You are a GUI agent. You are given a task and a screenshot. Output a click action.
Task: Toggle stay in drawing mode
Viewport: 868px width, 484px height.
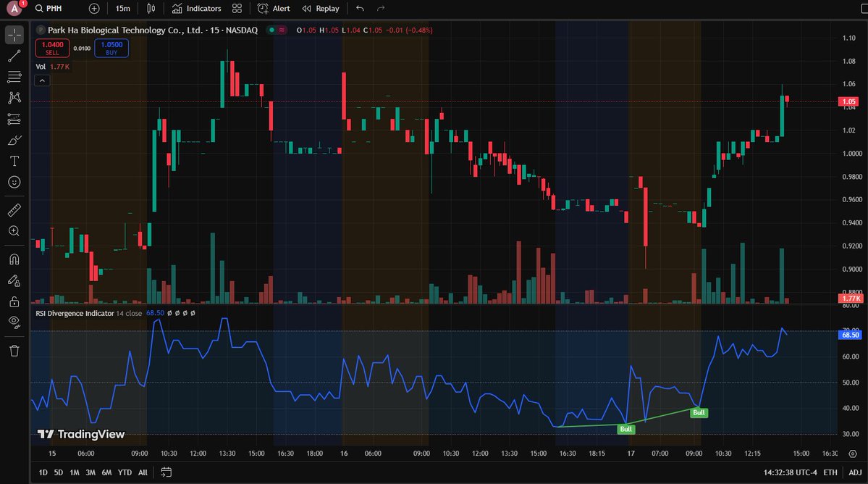[x=14, y=281]
